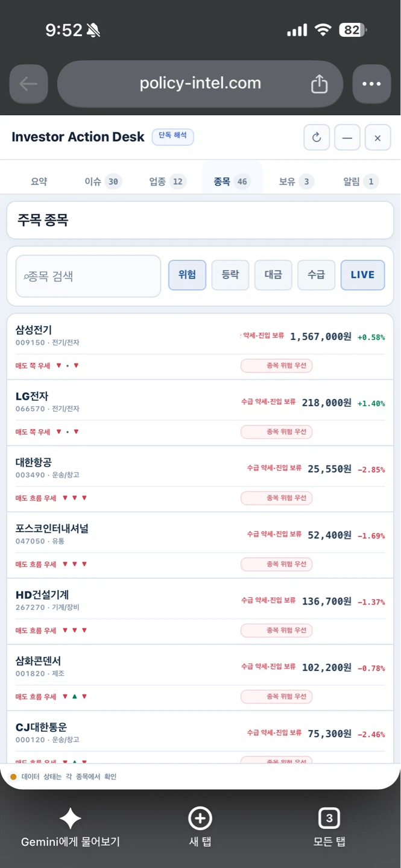Open the share icon in address bar
This screenshot has height=868, width=401.
319,84
